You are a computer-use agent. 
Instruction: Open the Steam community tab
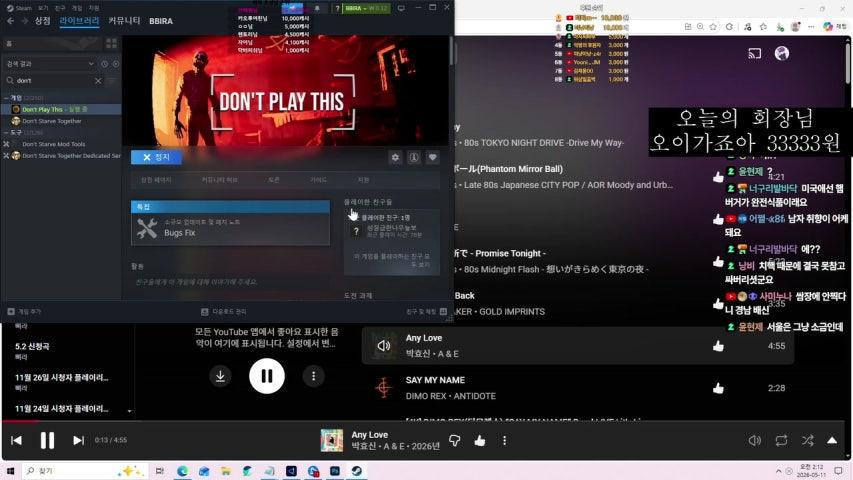pyautogui.click(x=124, y=21)
